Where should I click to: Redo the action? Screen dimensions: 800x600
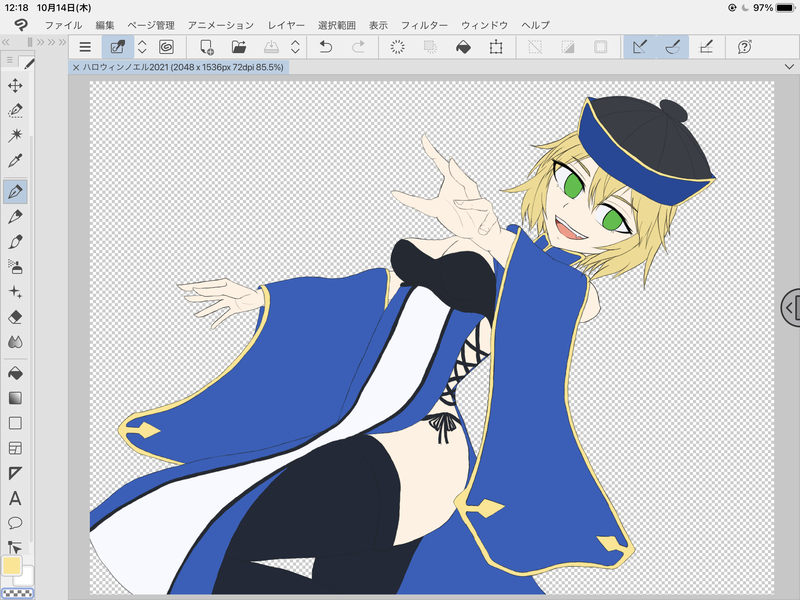[358, 47]
